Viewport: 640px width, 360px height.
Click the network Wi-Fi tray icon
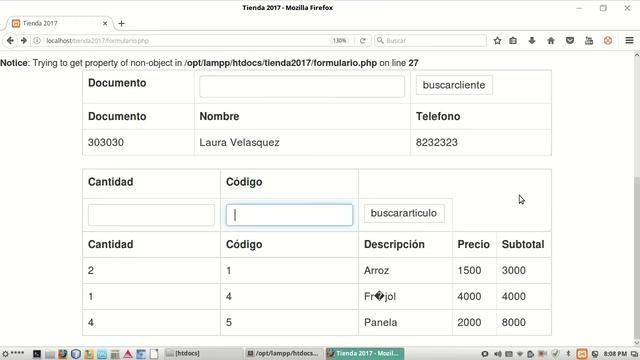tap(520, 353)
